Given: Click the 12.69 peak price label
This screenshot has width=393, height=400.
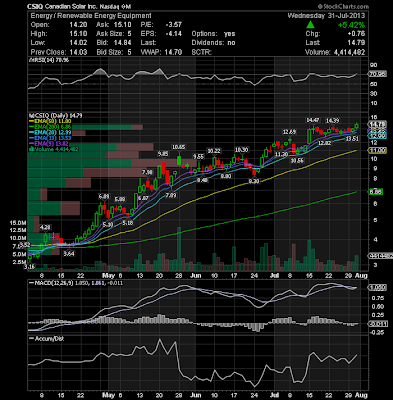Looking at the screenshot, I should tap(289, 132).
